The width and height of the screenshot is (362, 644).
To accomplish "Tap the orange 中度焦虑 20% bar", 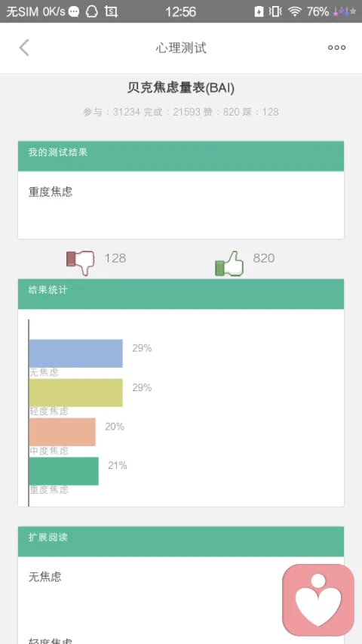I will (63, 432).
